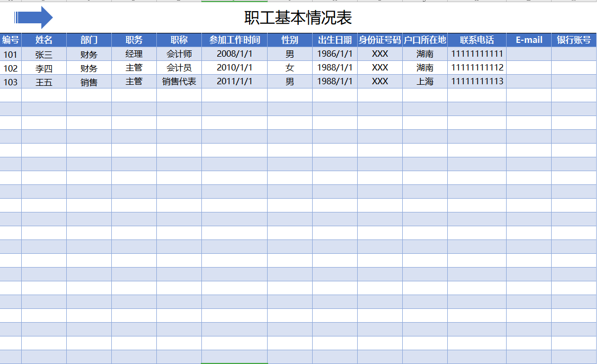Click the phone number 11111111112 cell
This screenshot has width=602, height=364.
pyautogui.click(x=476, y=68)
